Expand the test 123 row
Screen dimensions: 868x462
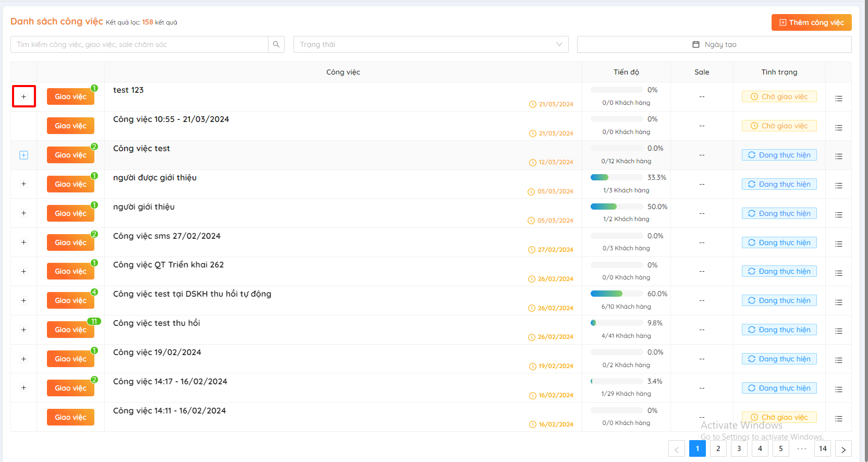tap(23, 96)
